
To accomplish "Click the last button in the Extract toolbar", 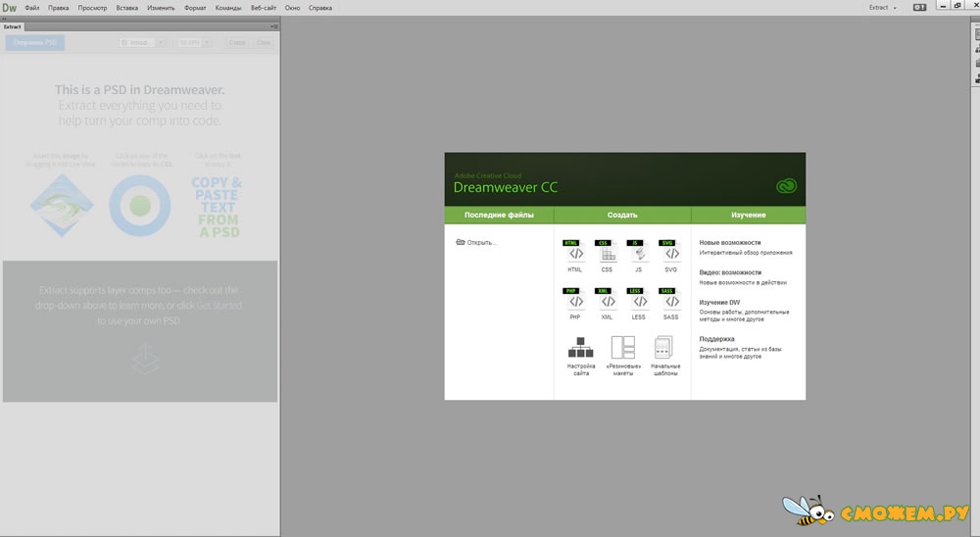I will tap(264, 42).
